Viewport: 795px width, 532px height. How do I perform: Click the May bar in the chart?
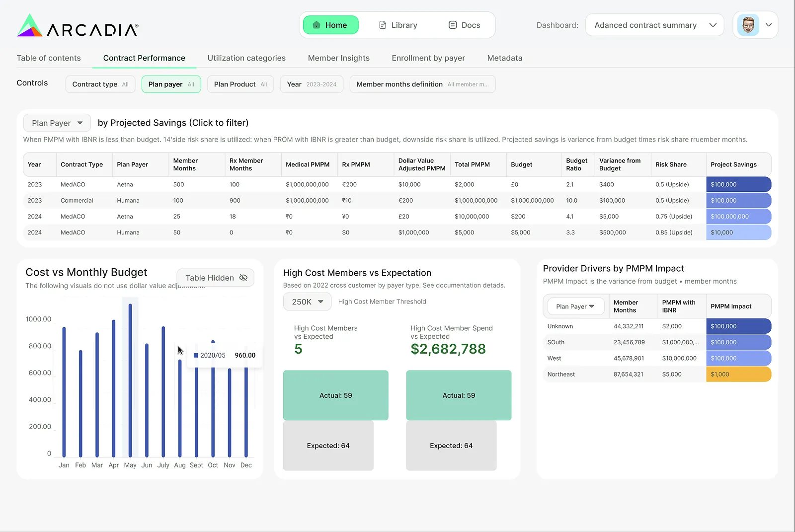pyautogui.click(x=130, y=380)
